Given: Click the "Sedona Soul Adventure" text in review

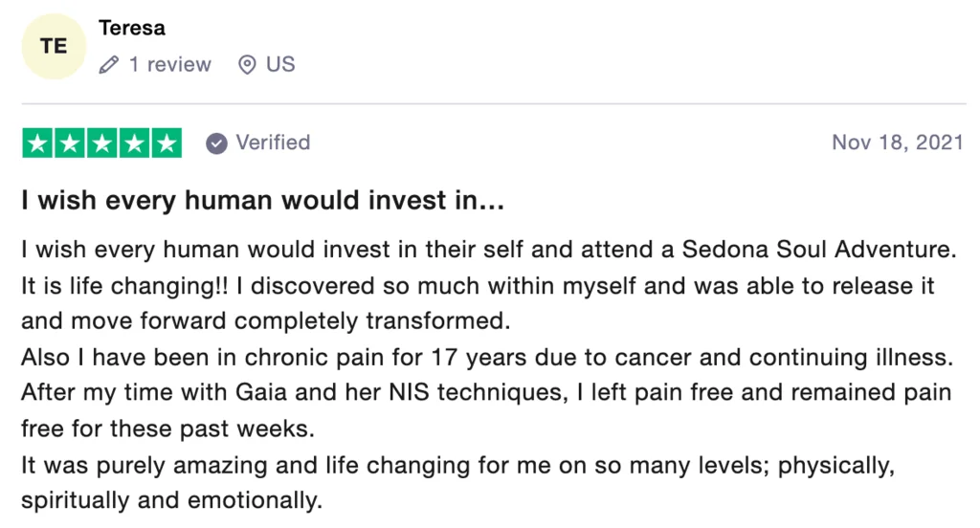Looking at the screenshot, I should pos(819,250).
